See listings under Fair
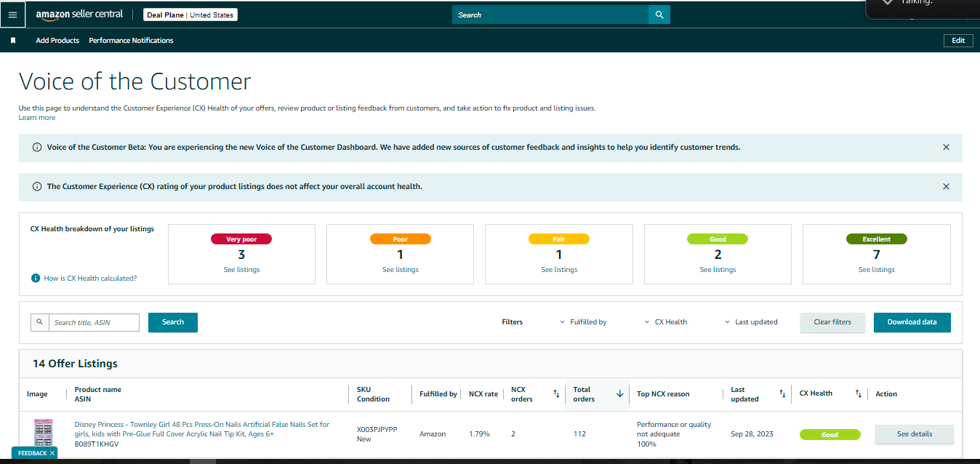 click(x=559, y=270)
